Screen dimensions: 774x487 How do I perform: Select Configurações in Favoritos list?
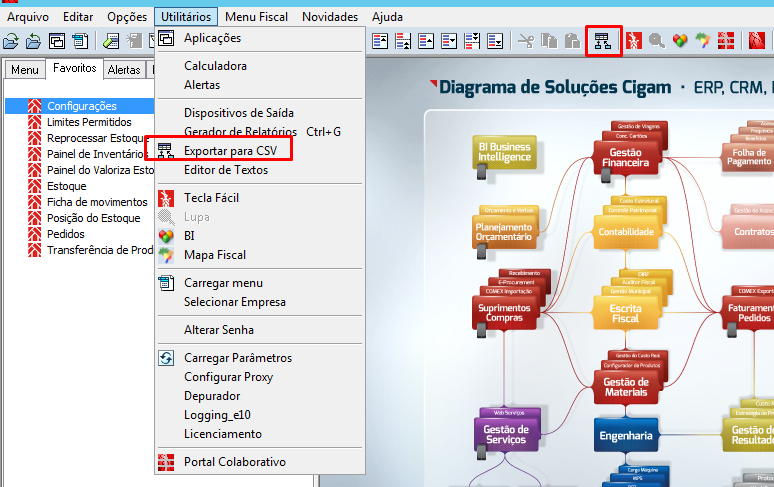[x=79, y=106]
